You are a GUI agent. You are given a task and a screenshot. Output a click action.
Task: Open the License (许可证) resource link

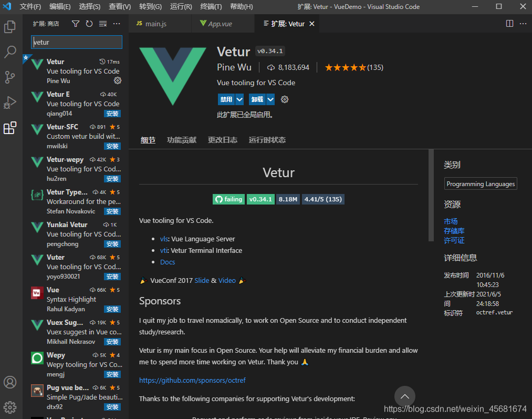(x=454, y=240)
